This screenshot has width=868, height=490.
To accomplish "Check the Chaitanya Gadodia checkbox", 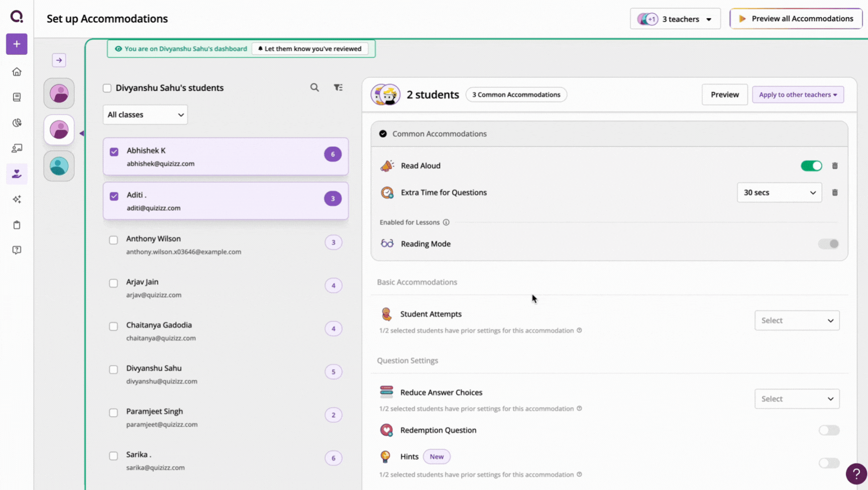I will click(x=114, y=327).
